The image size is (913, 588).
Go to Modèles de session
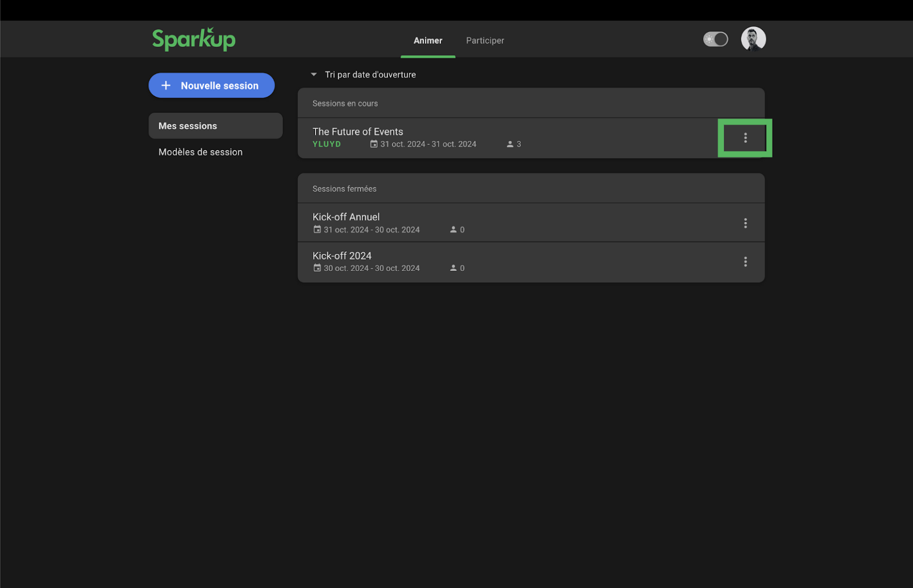pos(200,152)
